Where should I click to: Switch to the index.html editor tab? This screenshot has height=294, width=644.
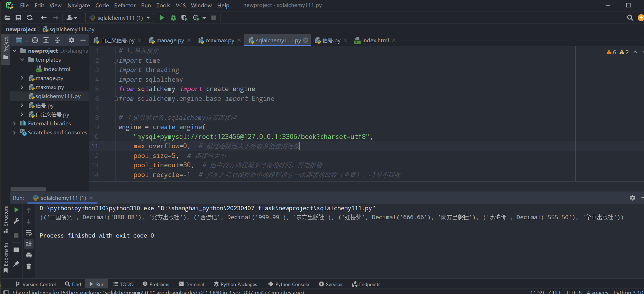point(375,40)
